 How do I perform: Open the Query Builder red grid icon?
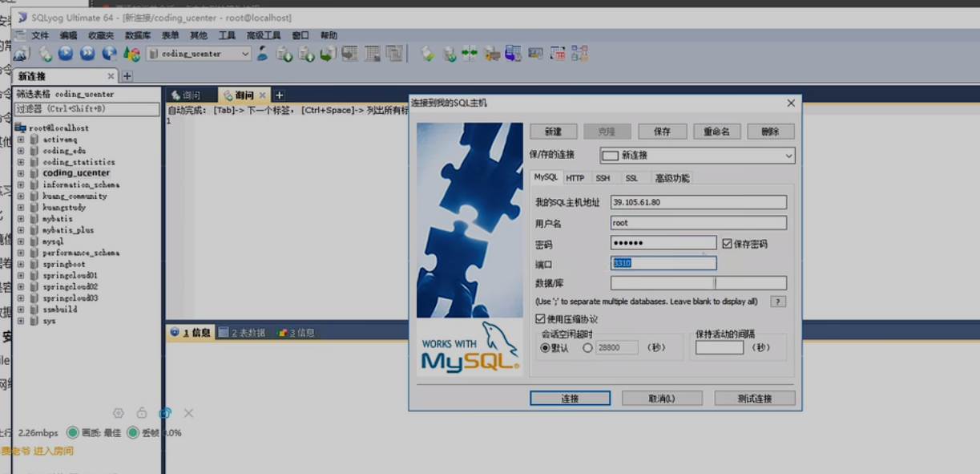click(556, 54)
